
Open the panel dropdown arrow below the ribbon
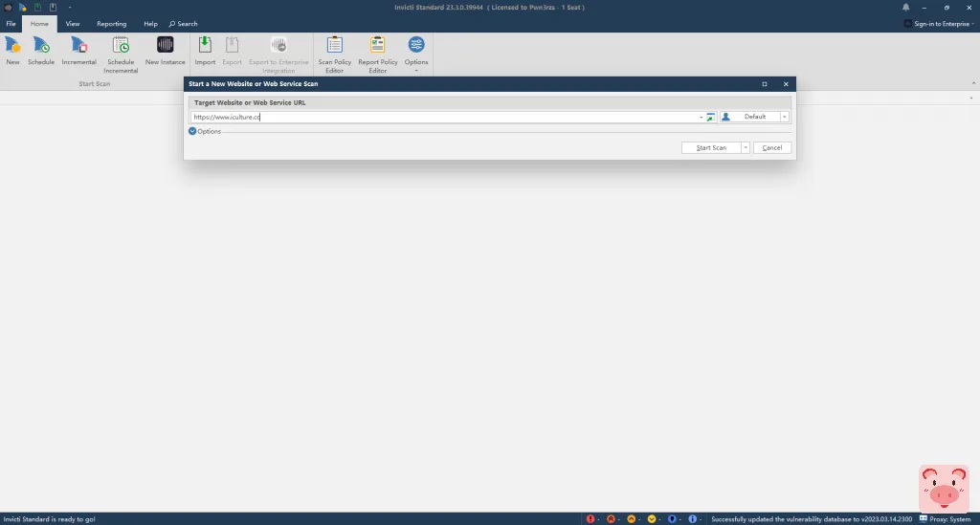pos(970,98)
